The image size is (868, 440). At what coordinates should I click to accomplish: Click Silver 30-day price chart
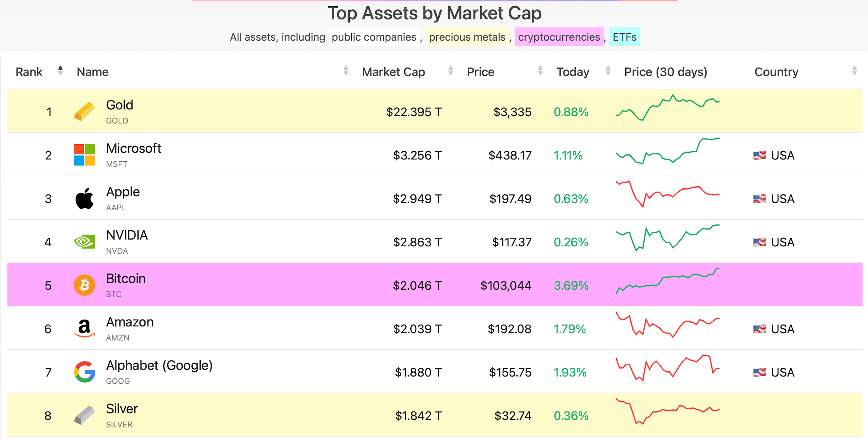[x=668, y=412]
